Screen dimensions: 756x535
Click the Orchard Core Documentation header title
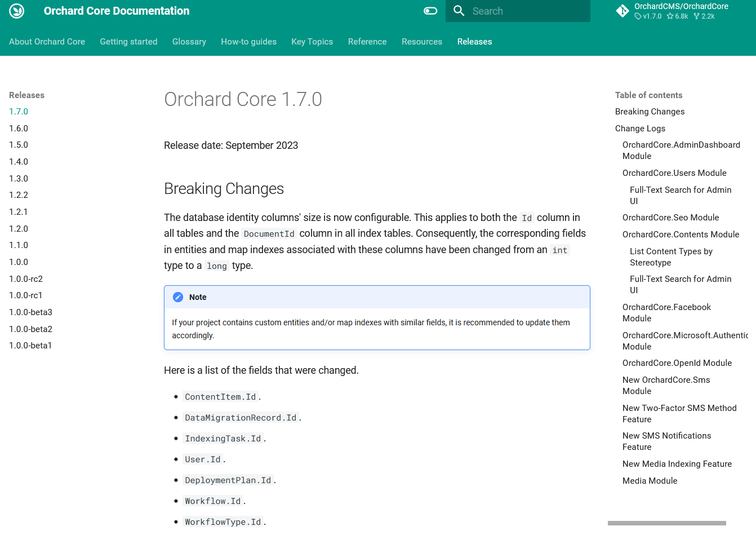[117, 11]
